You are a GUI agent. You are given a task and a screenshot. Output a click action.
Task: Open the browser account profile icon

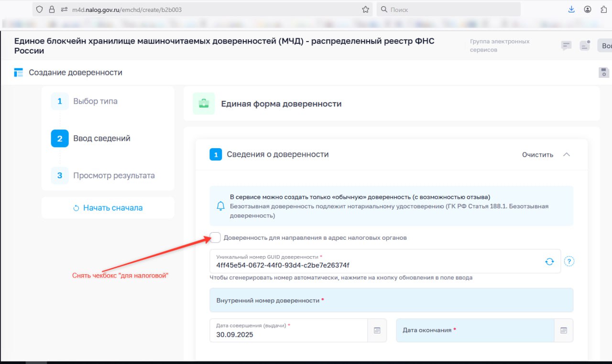588,10
